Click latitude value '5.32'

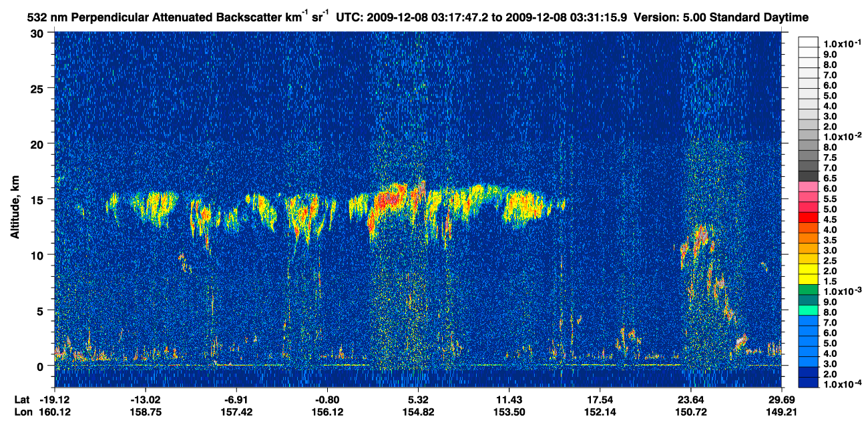[x=418, y=400]
